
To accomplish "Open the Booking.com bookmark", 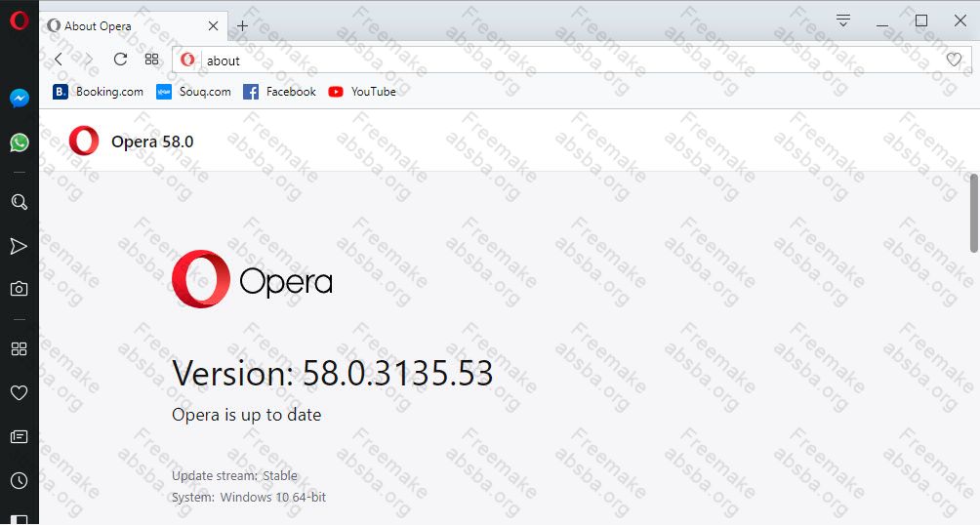I will [x=99, y=92].
